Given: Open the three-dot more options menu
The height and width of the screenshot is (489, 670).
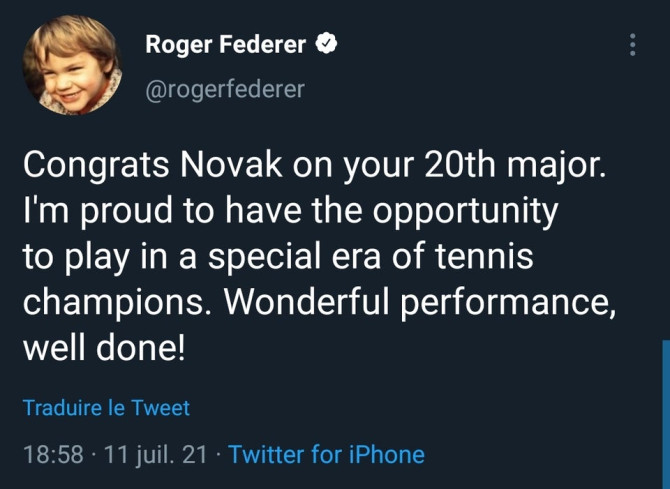Looking at the screenshot, I should tap(632, 45).
